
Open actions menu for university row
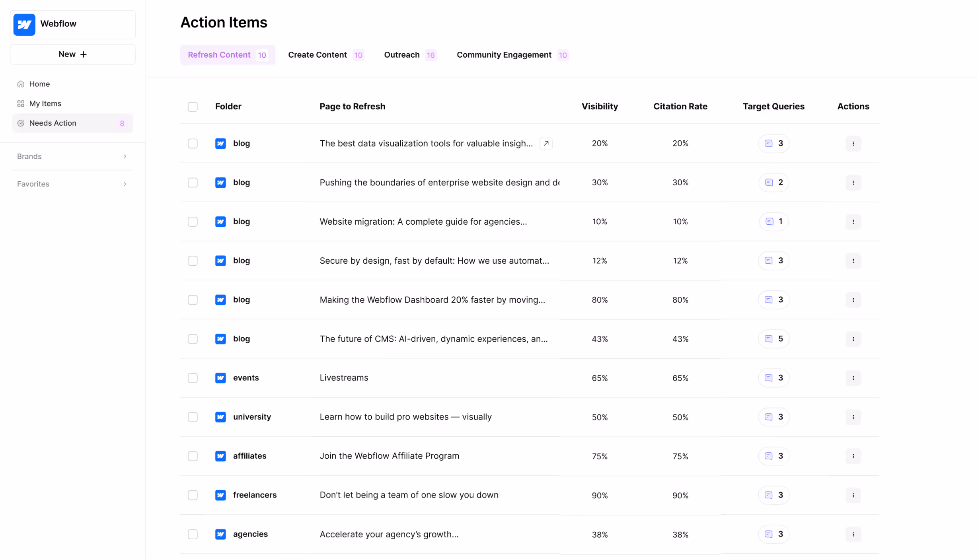(853, 417)
